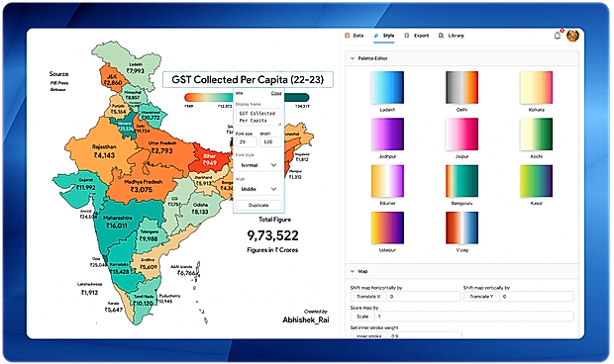The image size is (614, 364).
Task: Click the Translate X input field
Action: 423,297
